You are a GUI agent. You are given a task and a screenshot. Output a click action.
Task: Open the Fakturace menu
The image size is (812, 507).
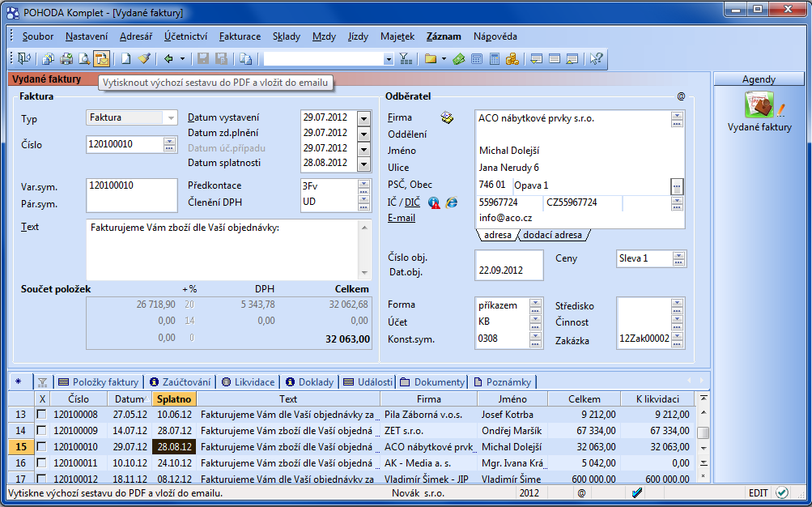[x=240, y=36]
